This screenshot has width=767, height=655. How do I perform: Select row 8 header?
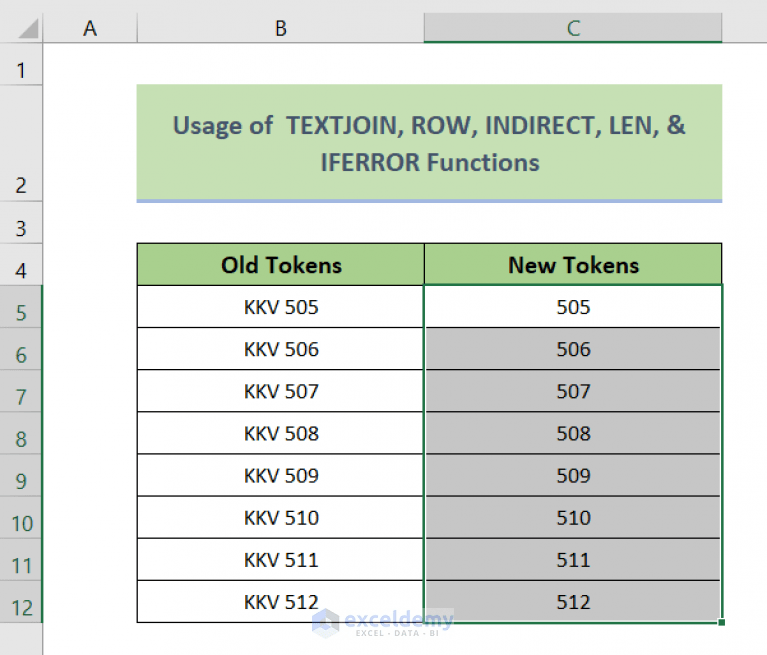(21, 433)
